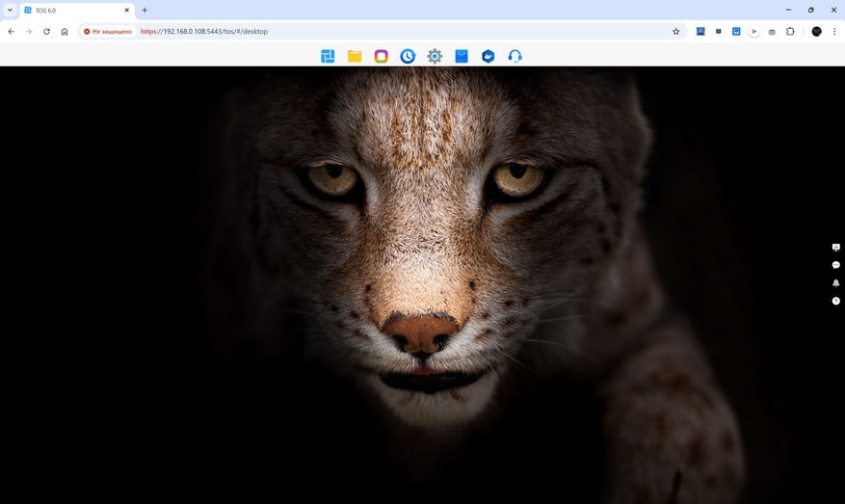Open the blue shopping bag App Center

click(x=462, y=56)
